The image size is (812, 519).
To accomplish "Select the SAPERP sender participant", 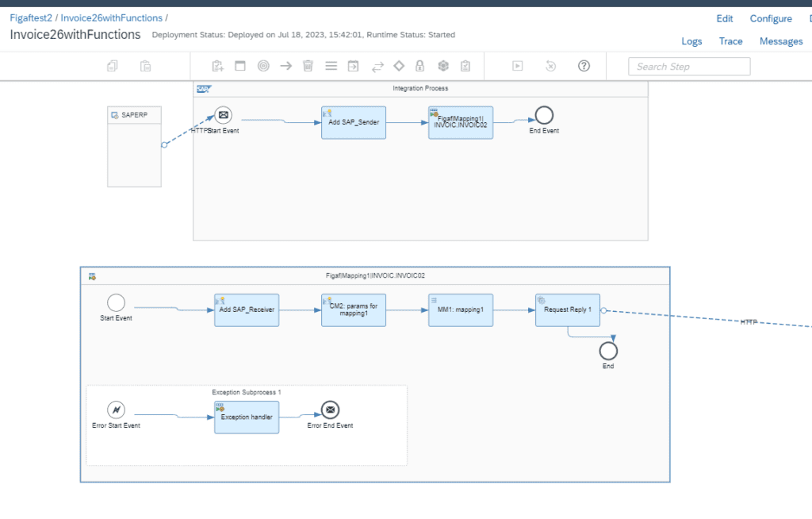I will tap(134, 147).
